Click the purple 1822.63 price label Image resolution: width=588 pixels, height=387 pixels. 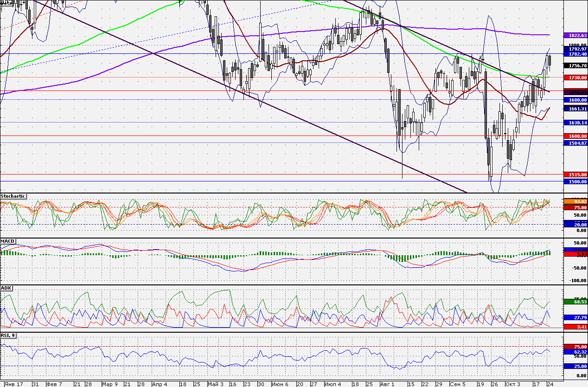[x=575, y=35]
